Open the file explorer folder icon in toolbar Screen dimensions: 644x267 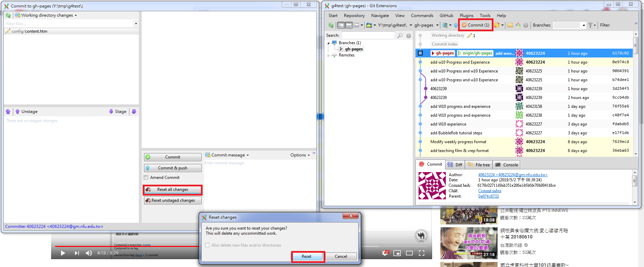tap(510, 25)
